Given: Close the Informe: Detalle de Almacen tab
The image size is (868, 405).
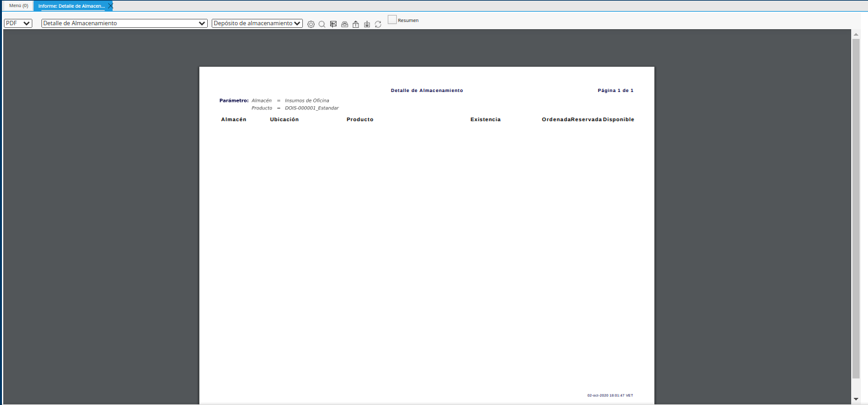Looking at the screenshot, I should click(109, 5).
